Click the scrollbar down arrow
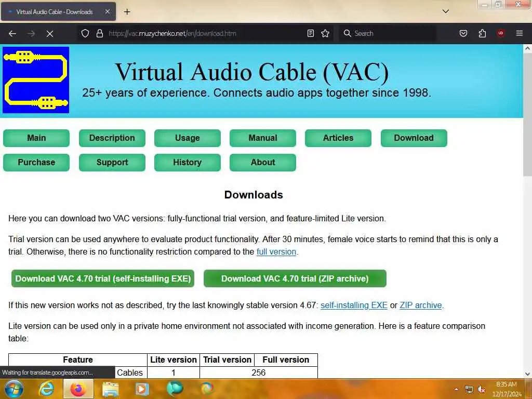532x399 pixels. [x=528, y=374]
